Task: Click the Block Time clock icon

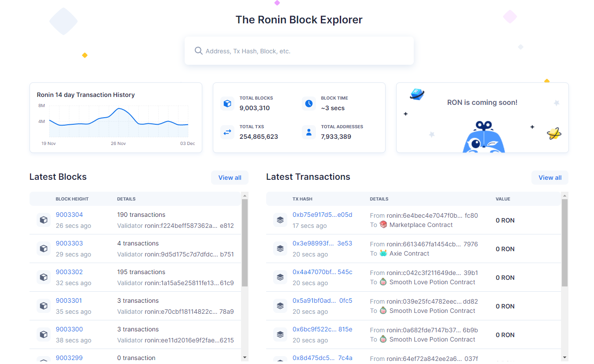Action: click(309, 104)
